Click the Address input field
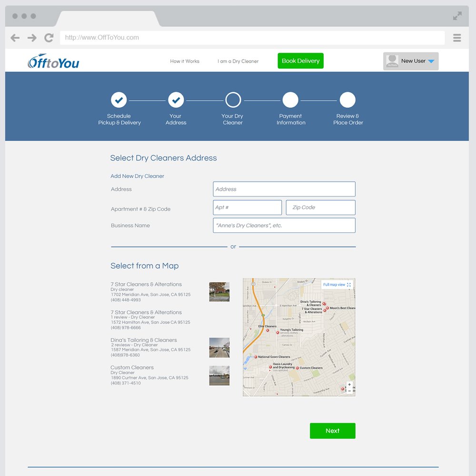Image resolution: width=476 pixels, height=476 pixels. (284, 189)
